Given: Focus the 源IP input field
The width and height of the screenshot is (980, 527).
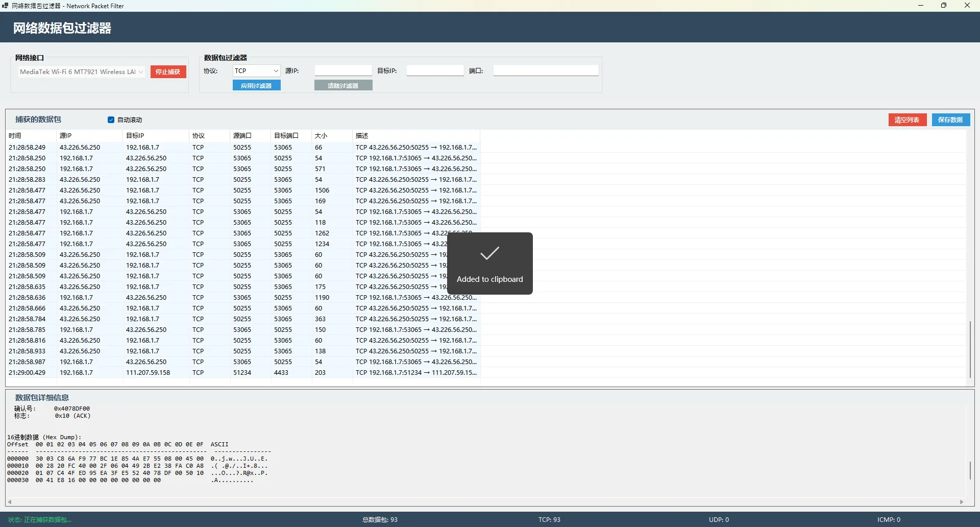Looking at the screenshot, I should tap(343, 71).
